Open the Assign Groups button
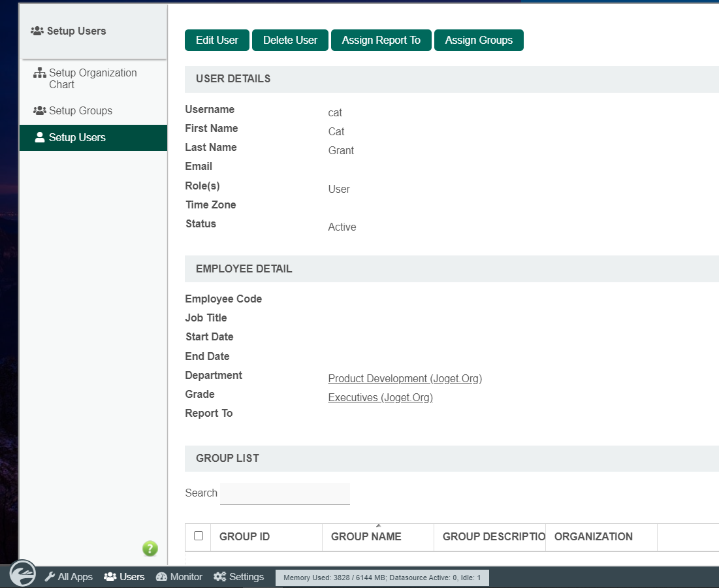Screen dimensions: 719x588 tap(479, 40)
